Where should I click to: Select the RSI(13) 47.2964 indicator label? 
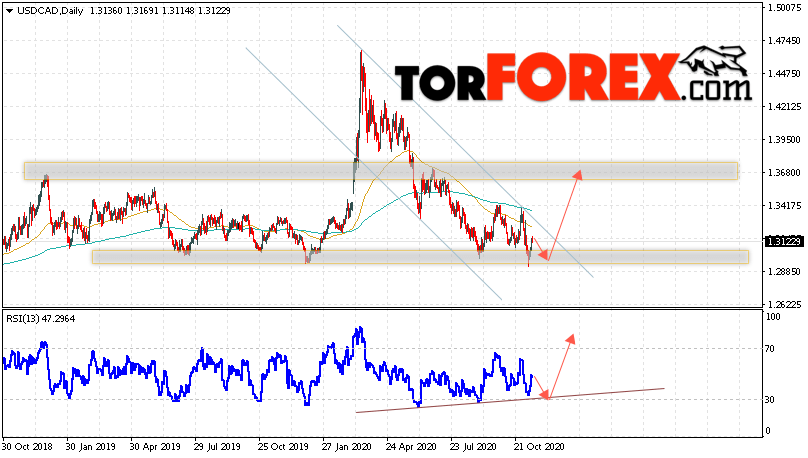[x=41, y=319]
